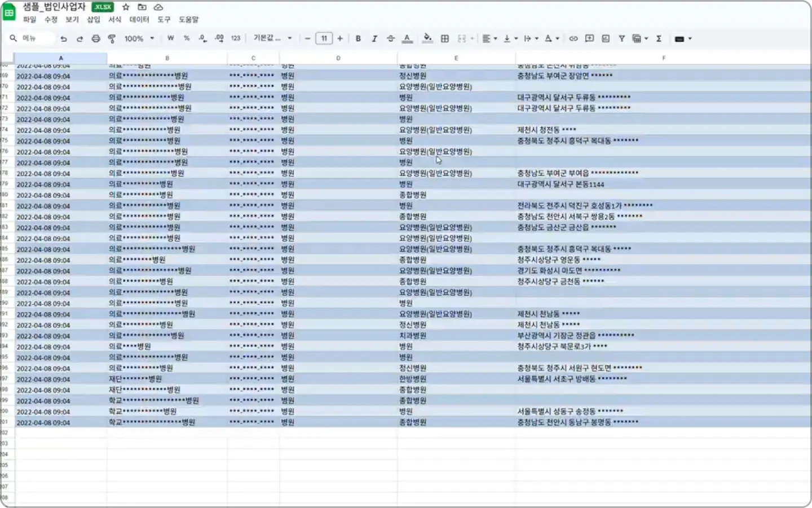Expand the merge type dropdown arrow
Viewport: 812px width, 508px height.
(472, 38)
